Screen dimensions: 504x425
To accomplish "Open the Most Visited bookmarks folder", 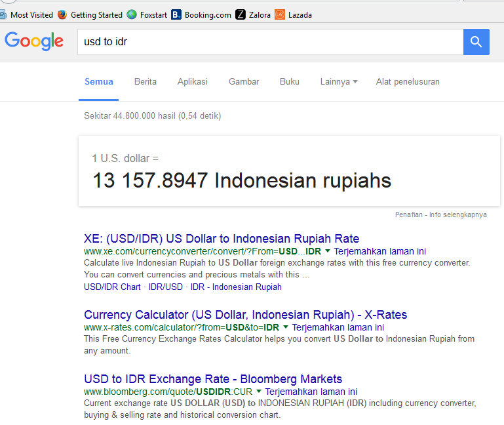I will coord(26,15).
